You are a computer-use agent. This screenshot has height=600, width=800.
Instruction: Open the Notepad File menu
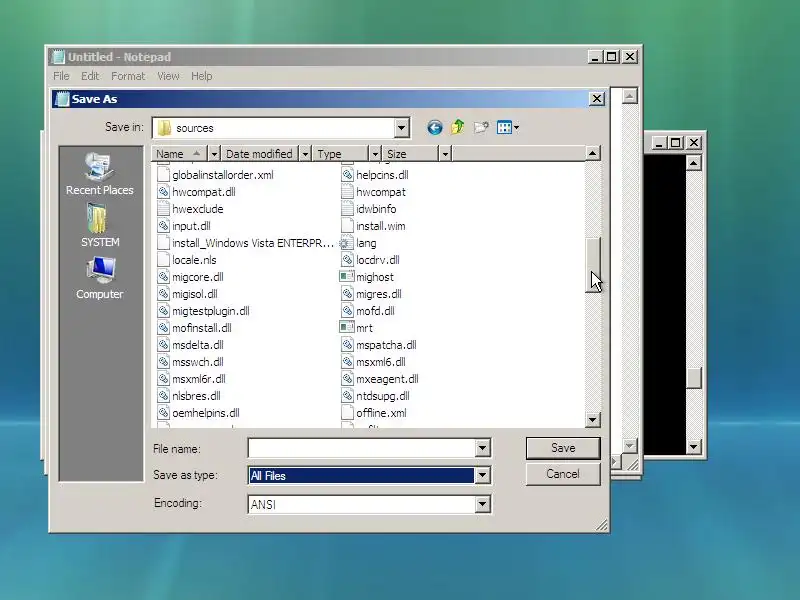(61, 76)
